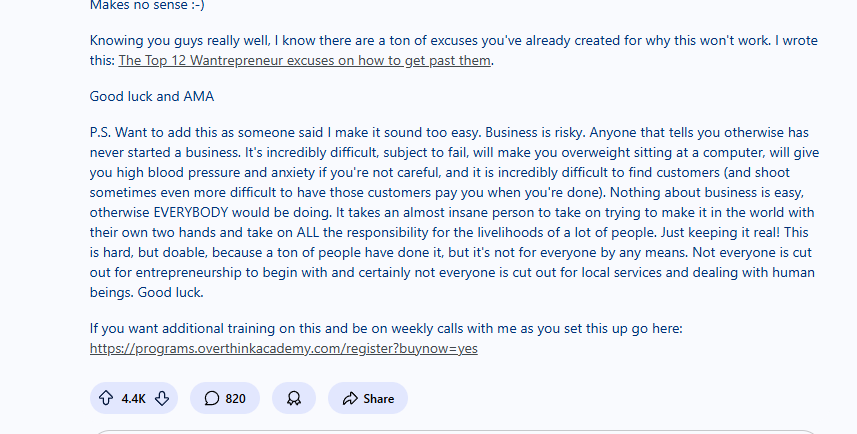Click the 820 comments count

[x=235, y=398]
